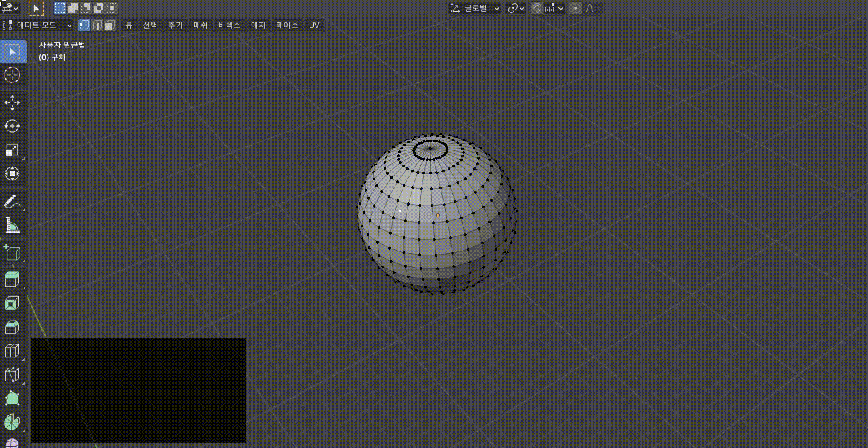Open 글로벌 transform orientation dropdown
The width and height of the screenshot is (868, 448).
click(475, 8)
